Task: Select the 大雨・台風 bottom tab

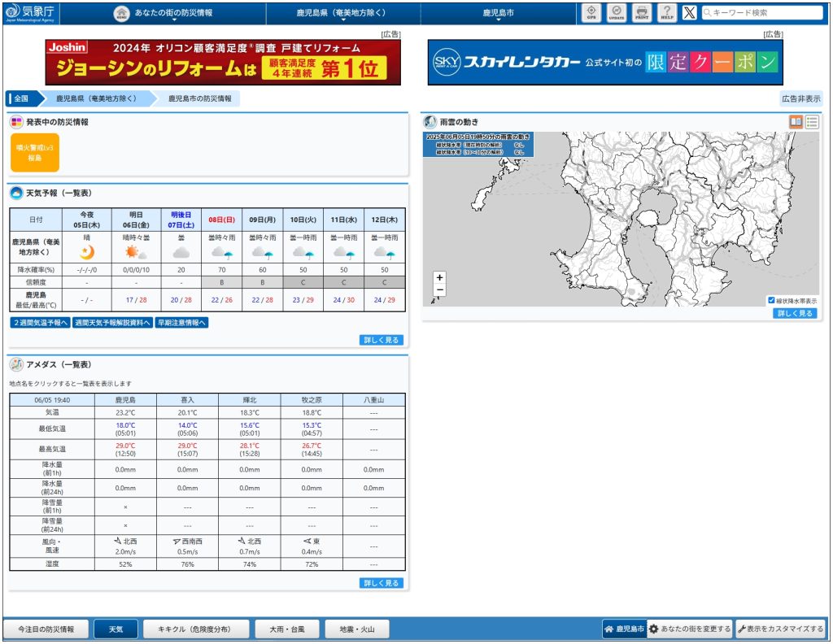Action: click(281, 629)
